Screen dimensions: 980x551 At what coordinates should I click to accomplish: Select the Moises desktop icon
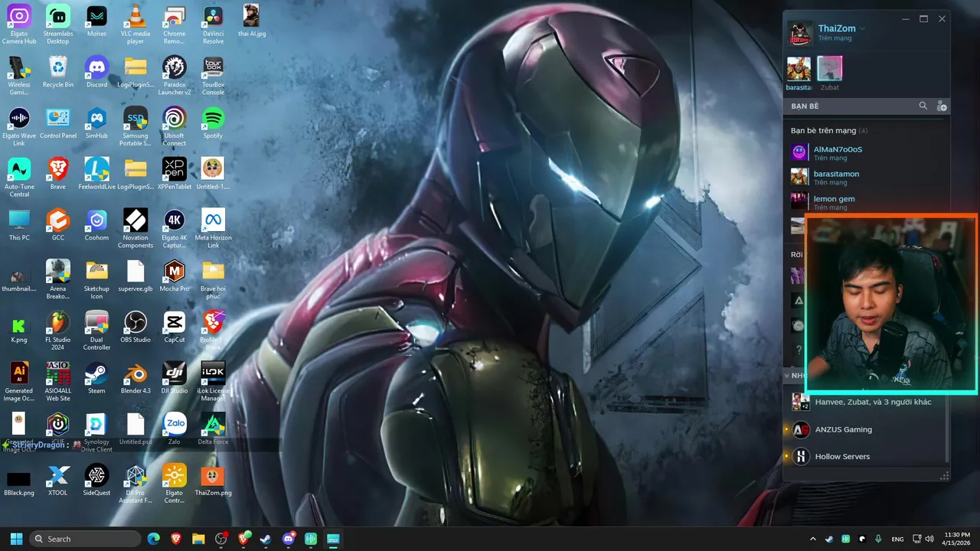96,21
